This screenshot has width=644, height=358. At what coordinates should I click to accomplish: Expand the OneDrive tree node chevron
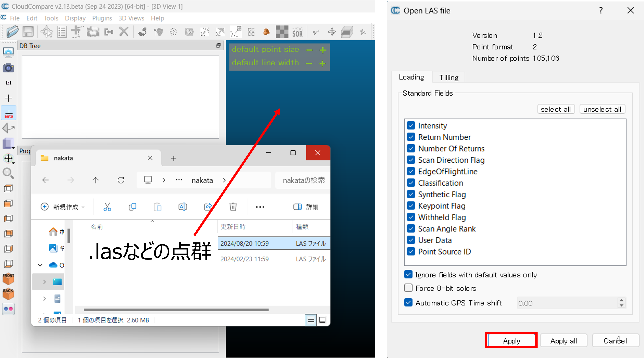click(x=40, y=265)
